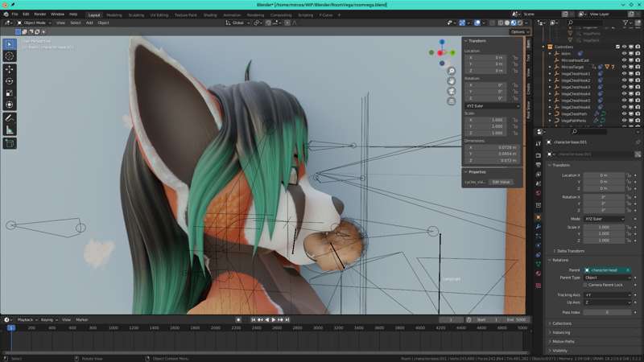
Task: Open the Parent Type dropdown
Action: pos(608,278)
